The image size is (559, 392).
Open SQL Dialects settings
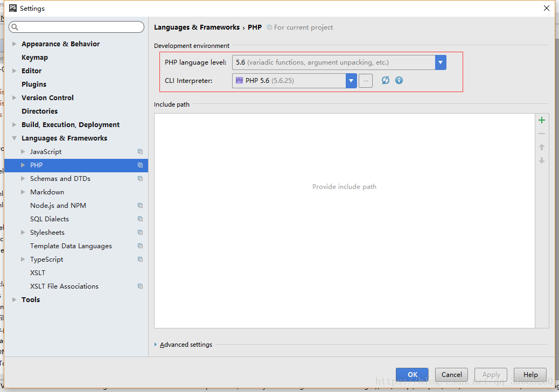tap(50, 219)
